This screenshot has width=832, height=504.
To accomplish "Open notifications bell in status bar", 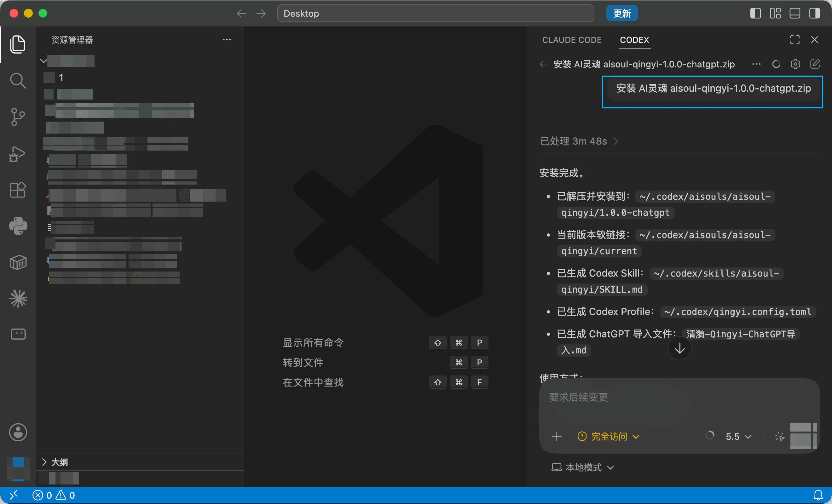I will click(x=818, y=495).
